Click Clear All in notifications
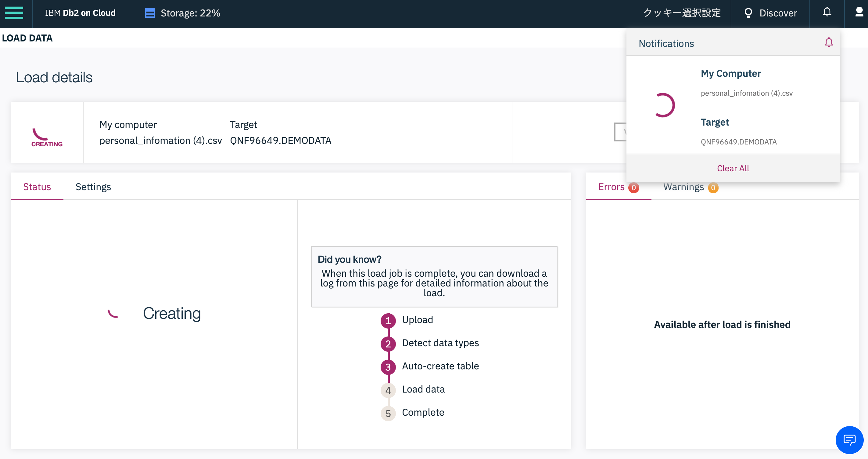 [x=733, y=168]
